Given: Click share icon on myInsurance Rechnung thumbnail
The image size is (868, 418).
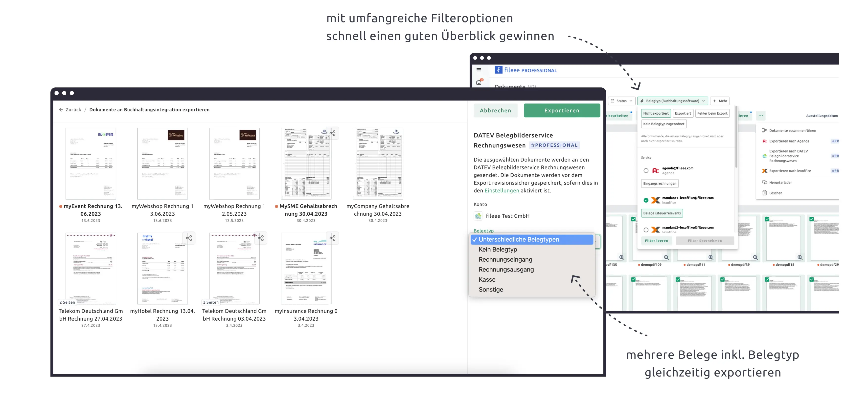Looking at the screenshot, I should (x=333, y=238).
